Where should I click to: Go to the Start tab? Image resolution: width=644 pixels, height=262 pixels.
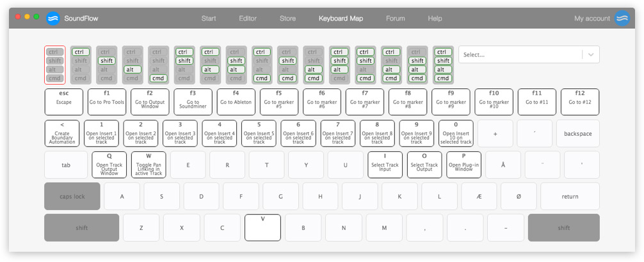pyautogui.click(x=209, y=19)
